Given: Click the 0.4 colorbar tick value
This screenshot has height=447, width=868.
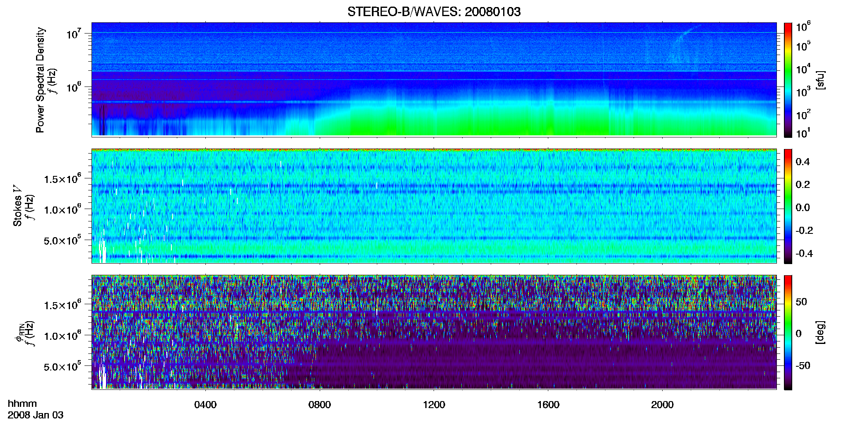Looking at the screenshot, I should [803, 162].
